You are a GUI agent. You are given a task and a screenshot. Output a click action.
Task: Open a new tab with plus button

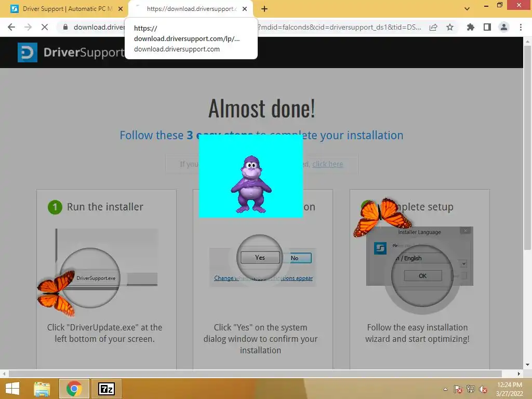(264, 9)
